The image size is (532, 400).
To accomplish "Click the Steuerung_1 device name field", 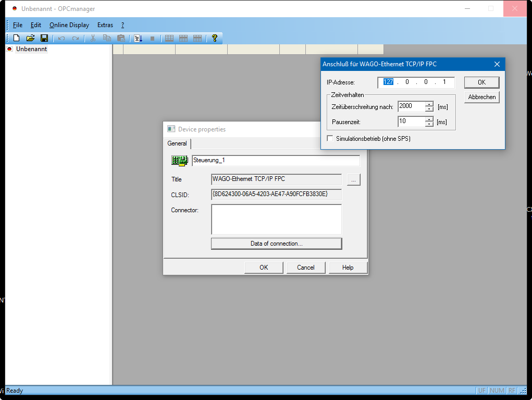I will (276, 160).
